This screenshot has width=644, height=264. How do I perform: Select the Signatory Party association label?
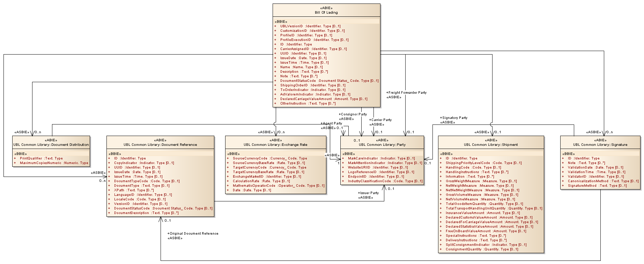click(453, 118)
